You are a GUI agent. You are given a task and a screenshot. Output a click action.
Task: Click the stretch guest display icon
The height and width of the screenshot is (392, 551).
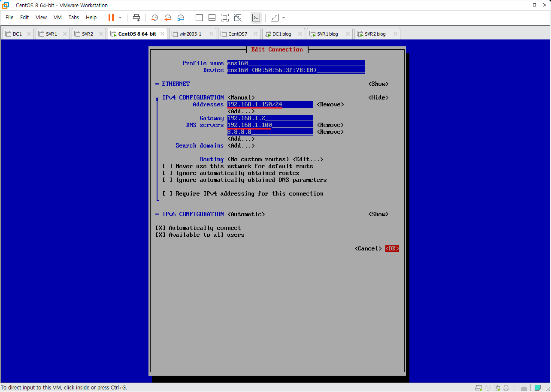click(275, 18)
